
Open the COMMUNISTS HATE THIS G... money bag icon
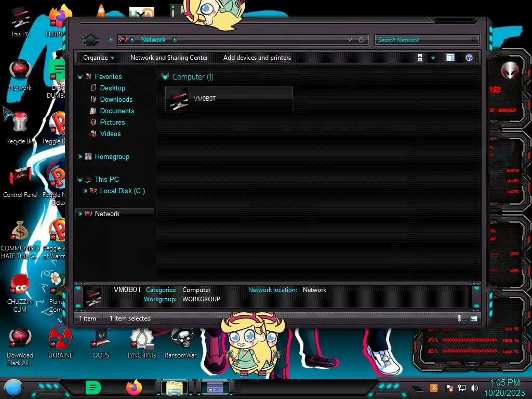coord(20,240)
